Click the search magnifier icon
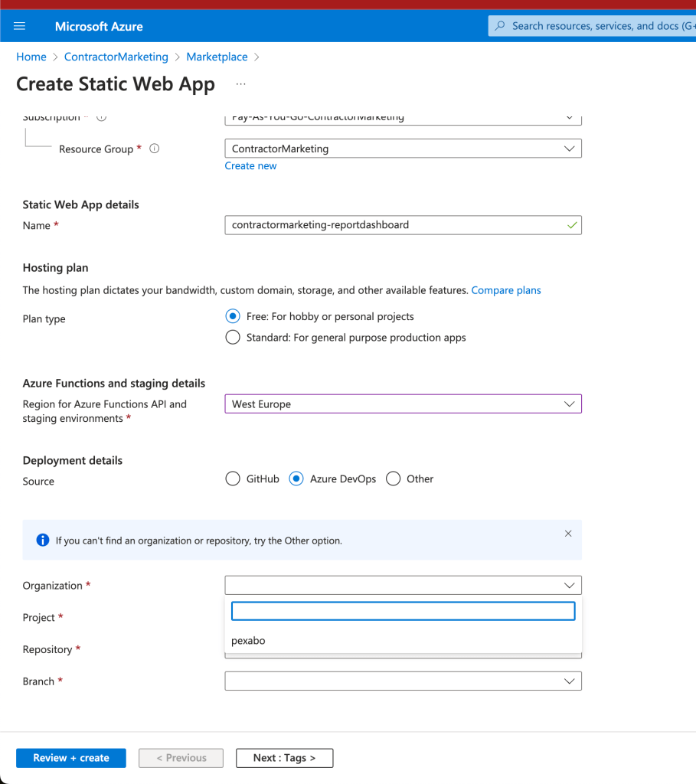 [x=499, y=25]
